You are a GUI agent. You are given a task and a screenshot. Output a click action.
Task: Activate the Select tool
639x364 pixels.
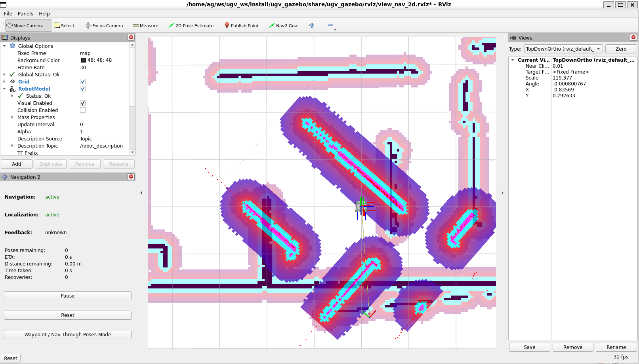pos(64,26)
